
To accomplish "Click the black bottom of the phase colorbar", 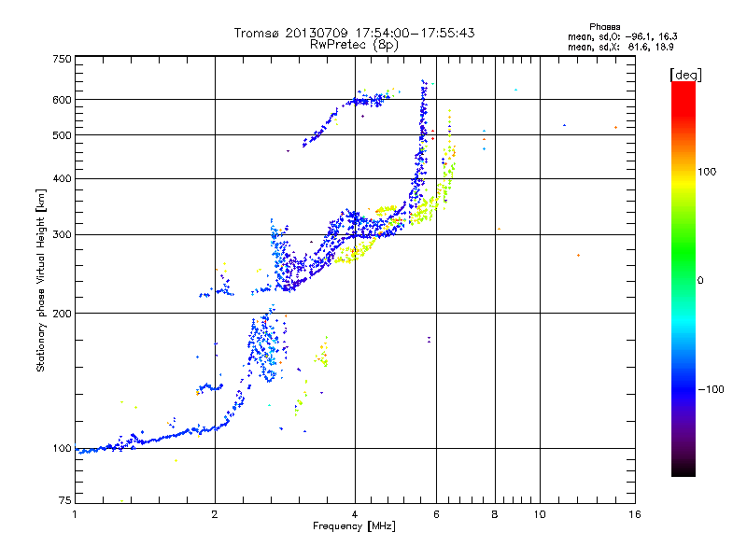I will pos(684,469).
